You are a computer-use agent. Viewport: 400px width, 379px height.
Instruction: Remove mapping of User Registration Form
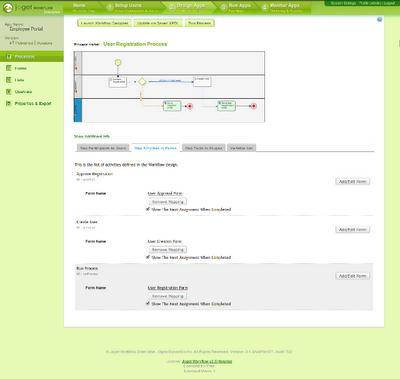click(x=168, y=296)
